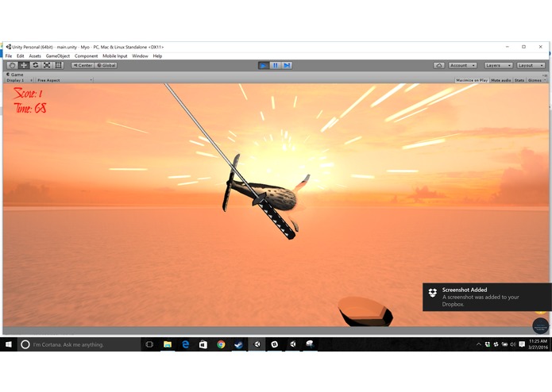
Task: Open Task View
Action: [149, 344]
